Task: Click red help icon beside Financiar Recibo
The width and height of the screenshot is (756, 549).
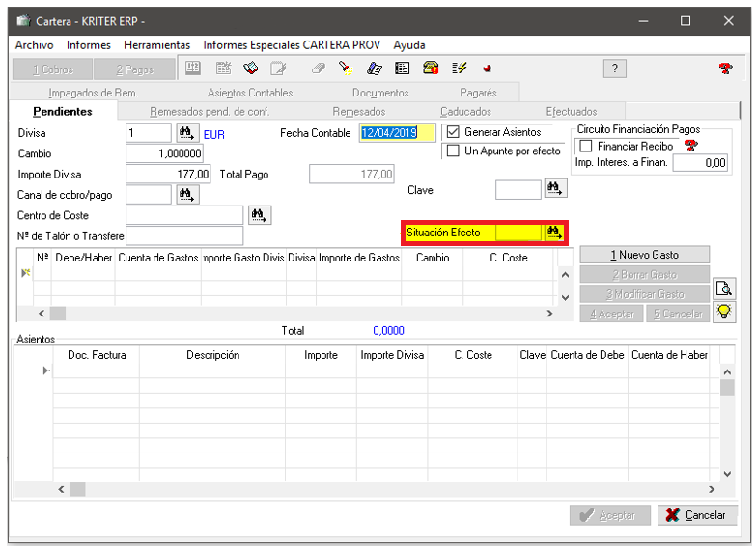Action: (x=691, y=145)
